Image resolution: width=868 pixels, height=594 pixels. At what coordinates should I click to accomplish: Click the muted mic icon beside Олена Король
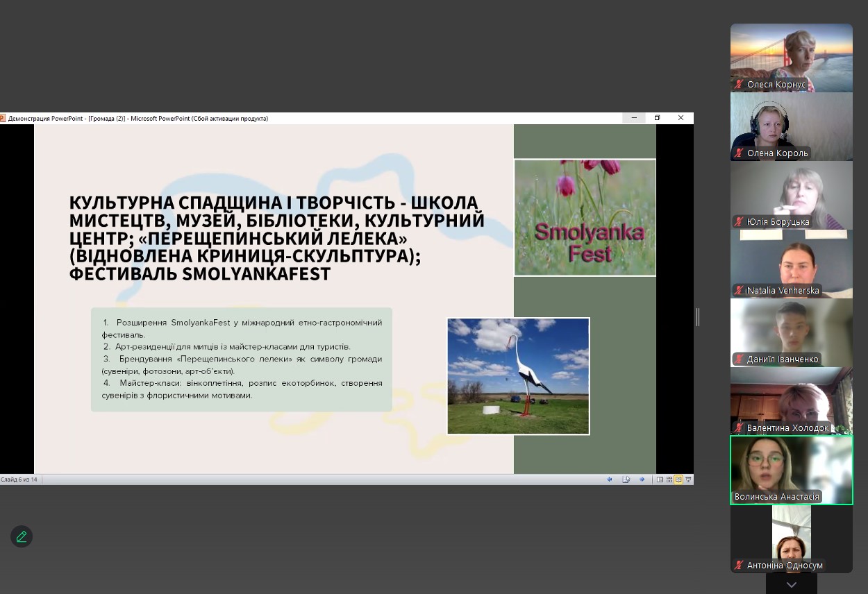pyautogui.click(x=740, y=153)
